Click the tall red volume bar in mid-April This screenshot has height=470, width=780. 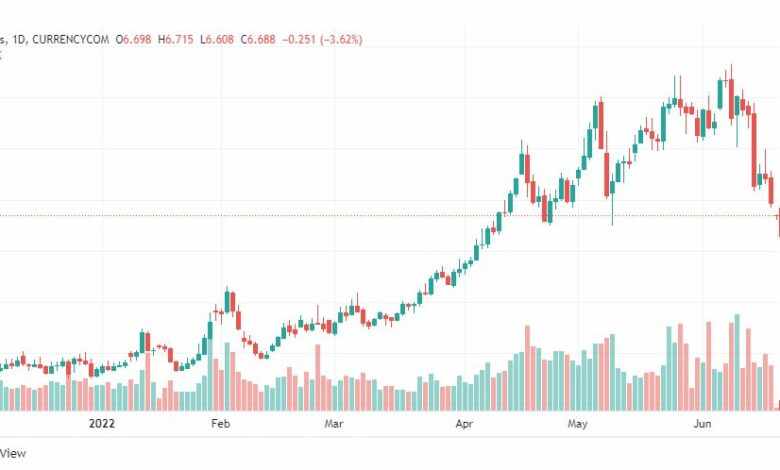coord(527,368)
